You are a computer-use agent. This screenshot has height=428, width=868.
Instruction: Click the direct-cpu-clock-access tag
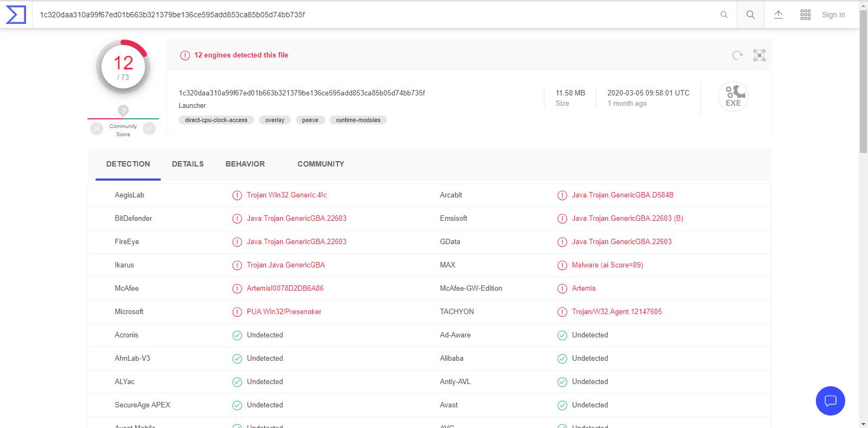click(x=216, y=120)
